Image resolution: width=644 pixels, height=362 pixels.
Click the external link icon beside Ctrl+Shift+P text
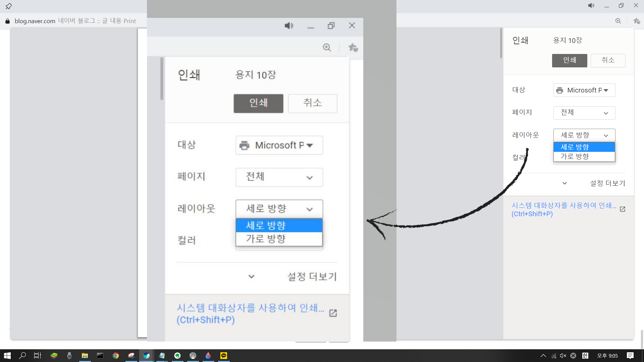[333, 313]
